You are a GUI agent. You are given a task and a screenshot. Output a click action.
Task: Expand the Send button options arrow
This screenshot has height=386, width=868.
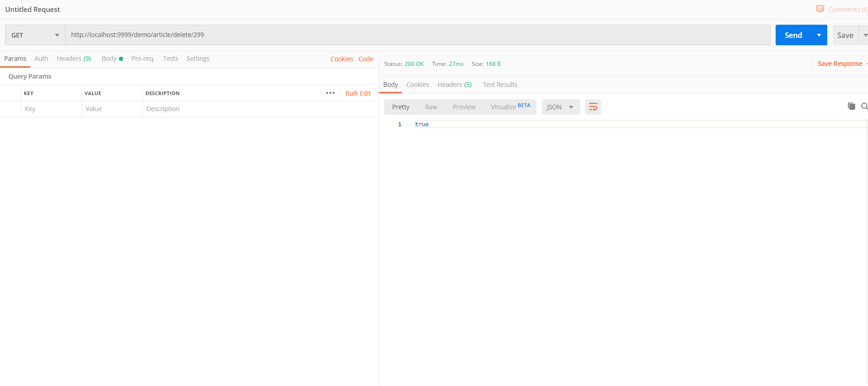click(x=819, y=35)
